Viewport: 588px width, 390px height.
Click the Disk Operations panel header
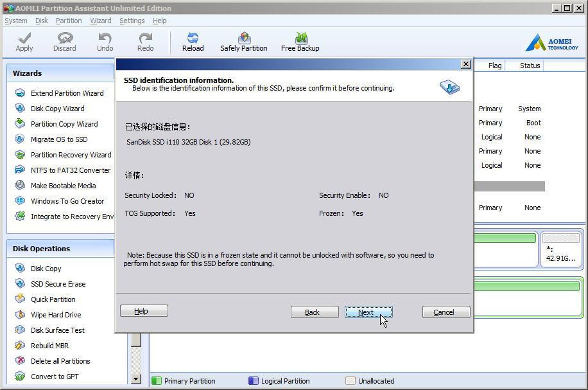pos(61,249)
